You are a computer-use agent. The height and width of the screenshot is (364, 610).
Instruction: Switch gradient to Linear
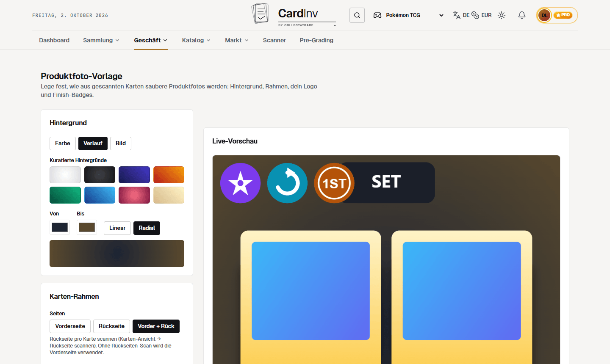[117, 228]
